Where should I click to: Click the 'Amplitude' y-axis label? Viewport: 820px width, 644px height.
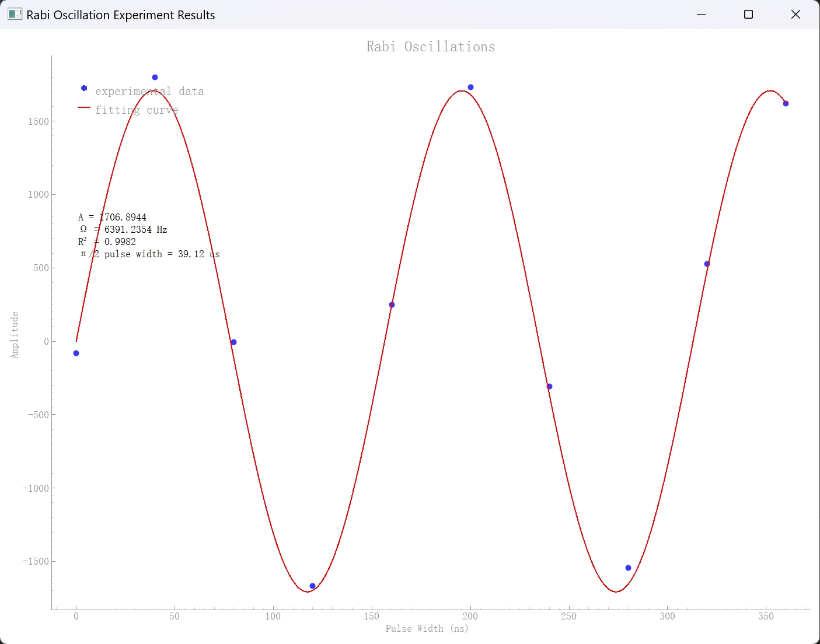click(x=15, y=335)
